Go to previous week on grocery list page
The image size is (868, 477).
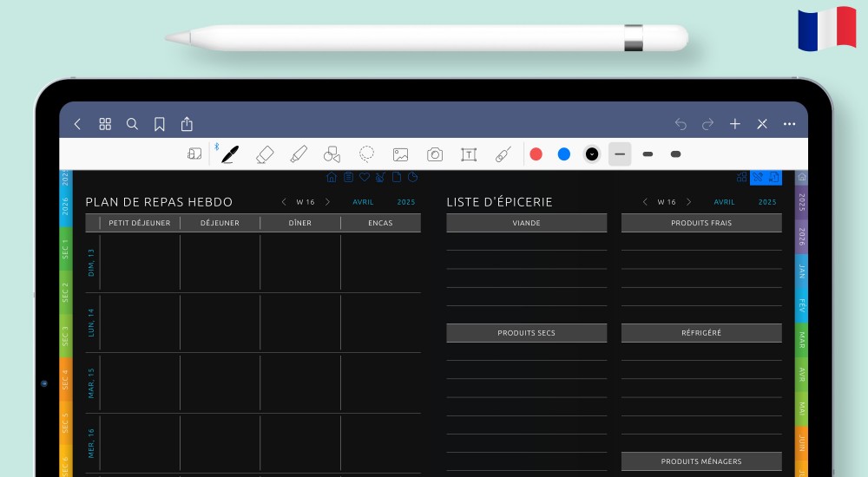[645, 202]
